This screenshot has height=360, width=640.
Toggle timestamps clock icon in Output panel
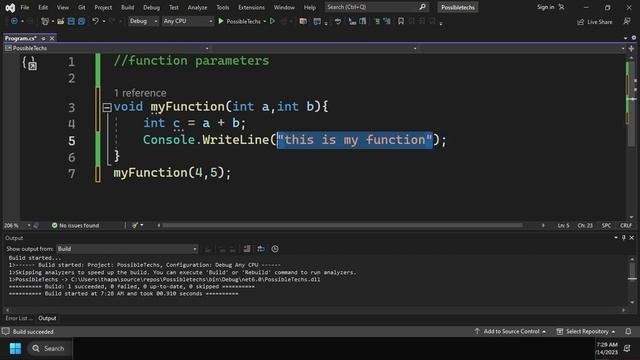coord(275,249)
